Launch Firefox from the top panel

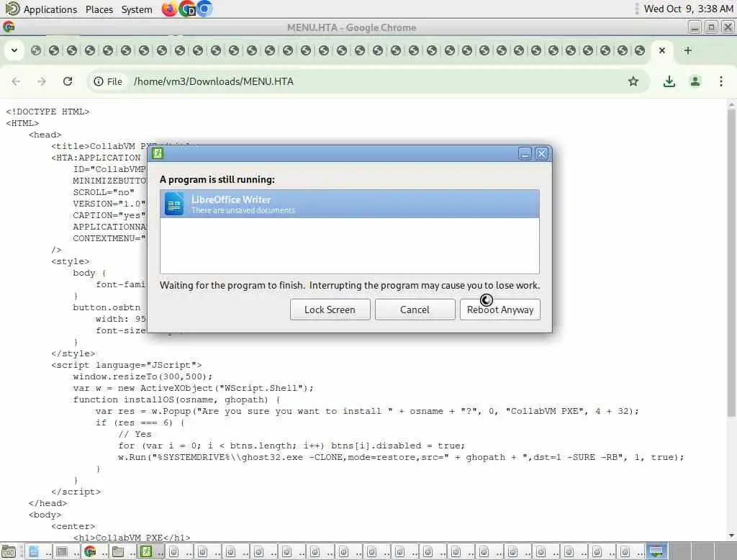coord(168,9)
